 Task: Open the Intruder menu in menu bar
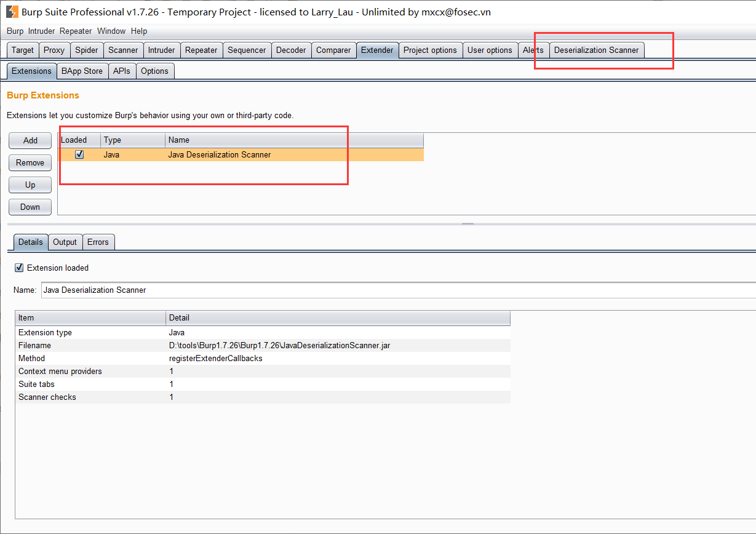41,31
